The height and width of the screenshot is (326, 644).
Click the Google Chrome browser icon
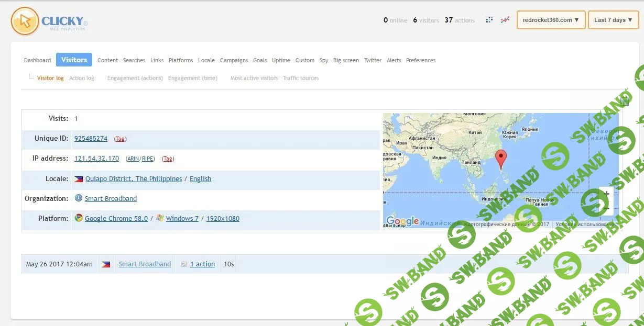tap(79, 218)
